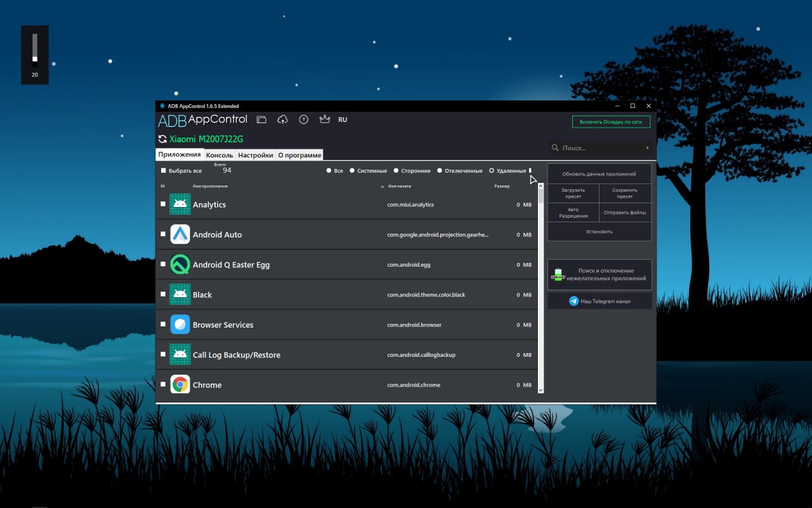Clear search with the x button

647,147
